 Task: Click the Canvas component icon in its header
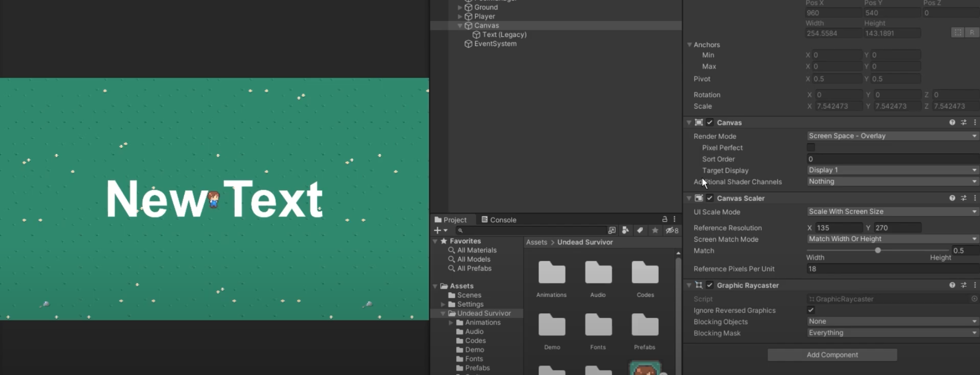pos(699,122)
